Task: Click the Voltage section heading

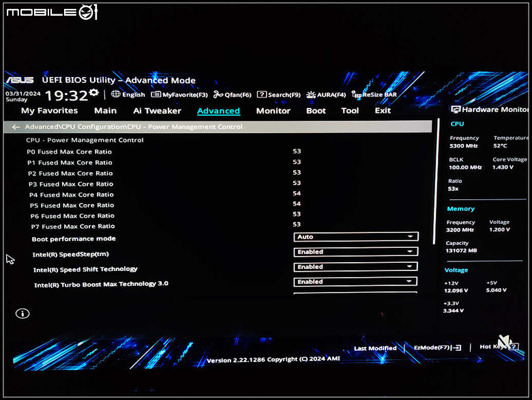Action: coord(456,270)
